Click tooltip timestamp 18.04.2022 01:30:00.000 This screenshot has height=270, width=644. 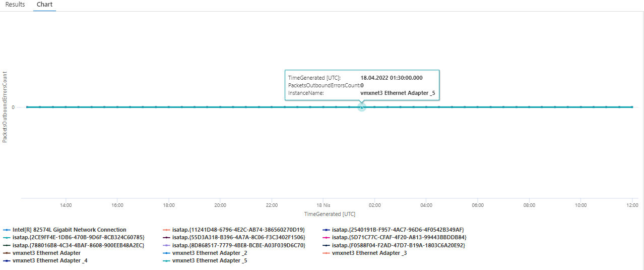[x=392, y=78]
